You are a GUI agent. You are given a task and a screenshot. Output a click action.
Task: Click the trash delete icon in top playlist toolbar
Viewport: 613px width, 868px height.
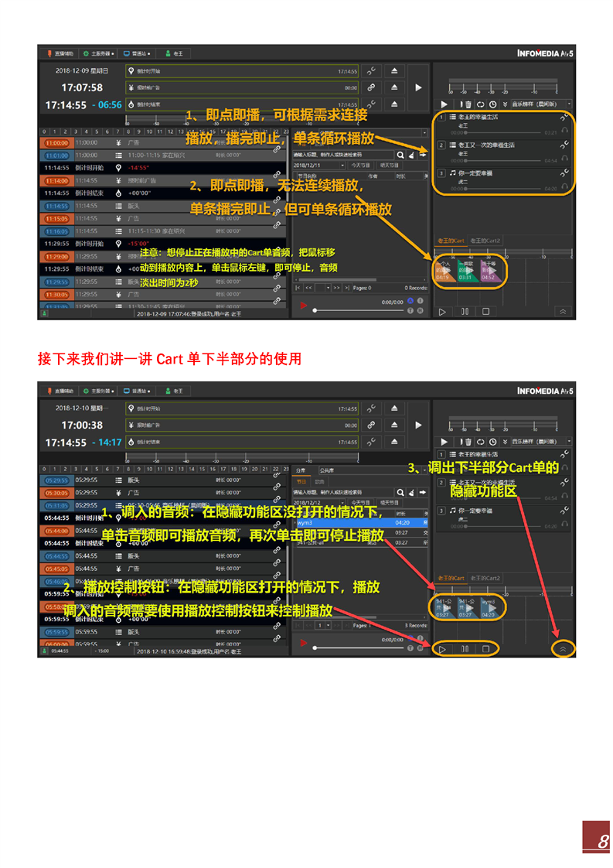coord(468,104)
